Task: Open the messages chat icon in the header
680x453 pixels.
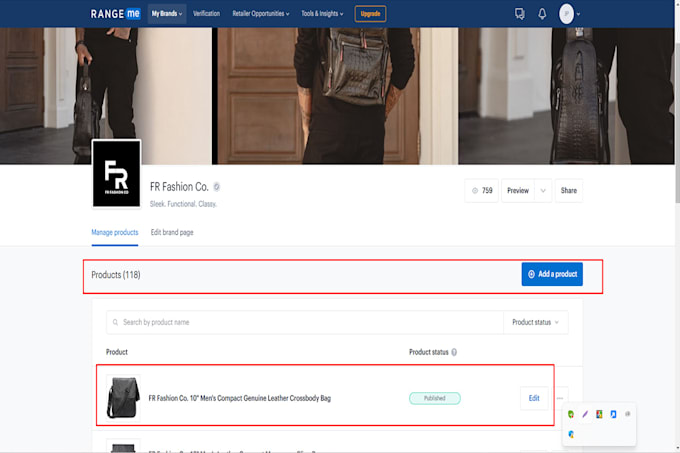Action: point(520,14)
